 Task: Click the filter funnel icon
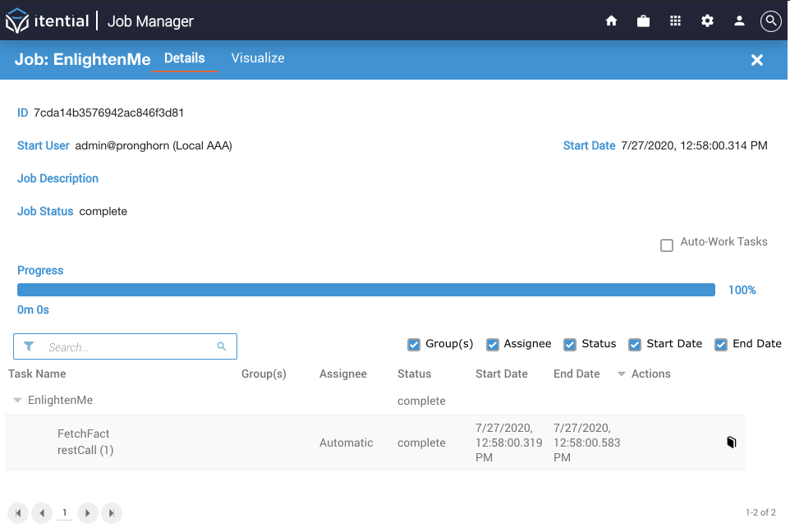(30, 346)
